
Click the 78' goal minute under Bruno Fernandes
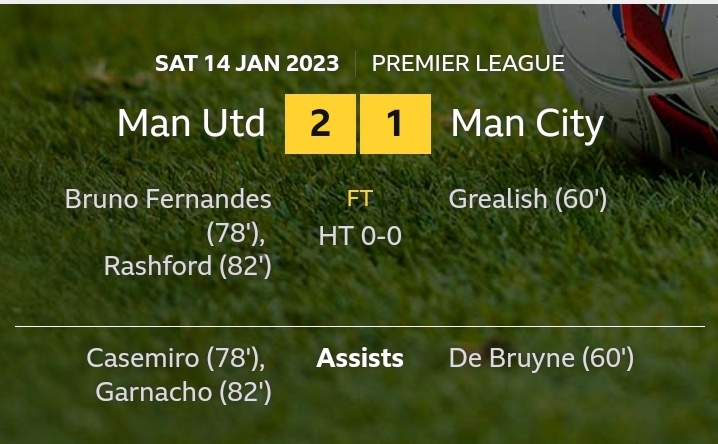click(236, 233)
